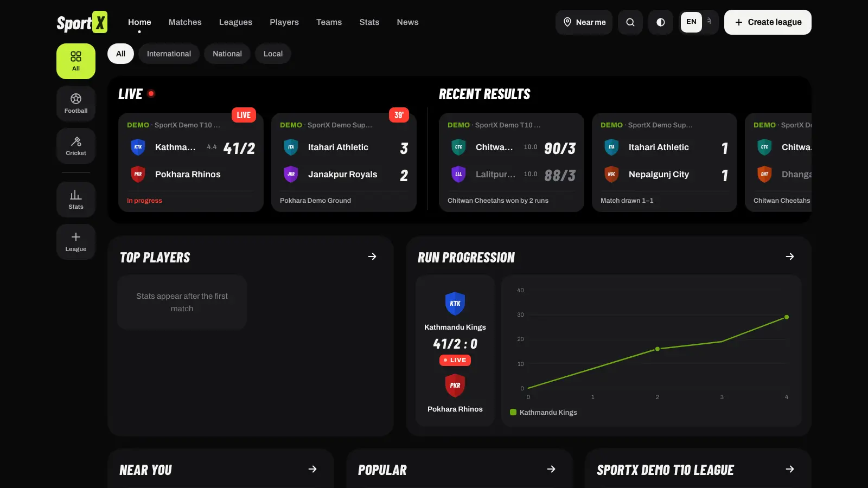Image resolution: width=868 pixels, height=488 pixels.
Task: Click the PKR badge in Run Progression
Action: pyautogui.click(x=455, y=385)
